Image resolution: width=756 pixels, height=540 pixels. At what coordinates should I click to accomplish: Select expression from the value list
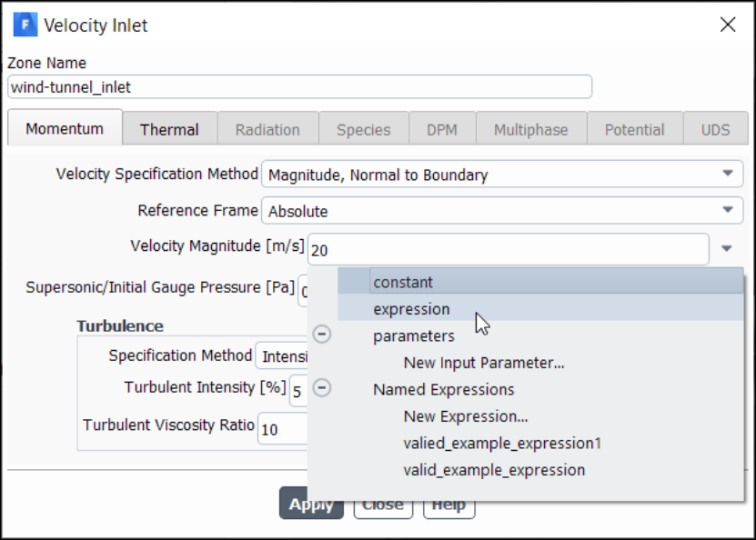tap(411, 309)
